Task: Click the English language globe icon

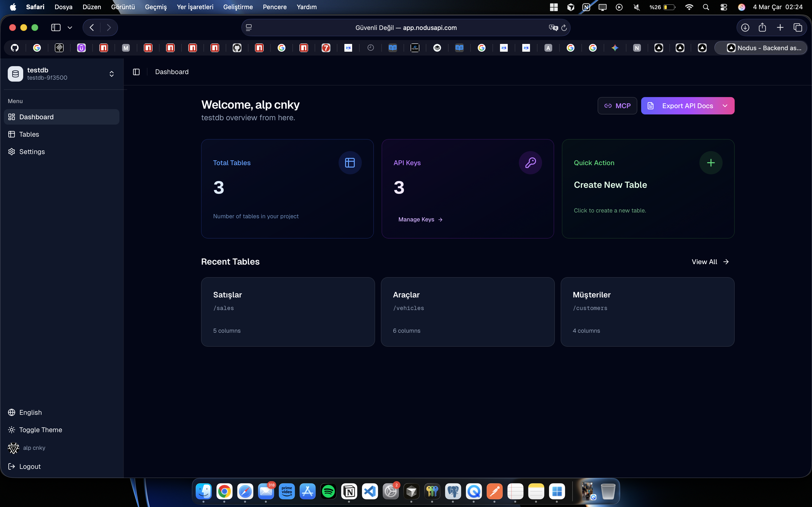Action: pos(12,412)
